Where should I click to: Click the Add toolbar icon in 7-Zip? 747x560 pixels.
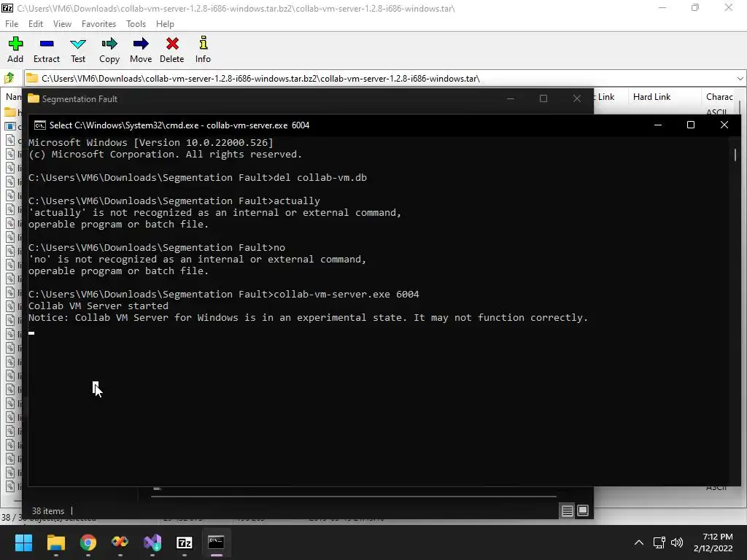click(x=15, y=50)
